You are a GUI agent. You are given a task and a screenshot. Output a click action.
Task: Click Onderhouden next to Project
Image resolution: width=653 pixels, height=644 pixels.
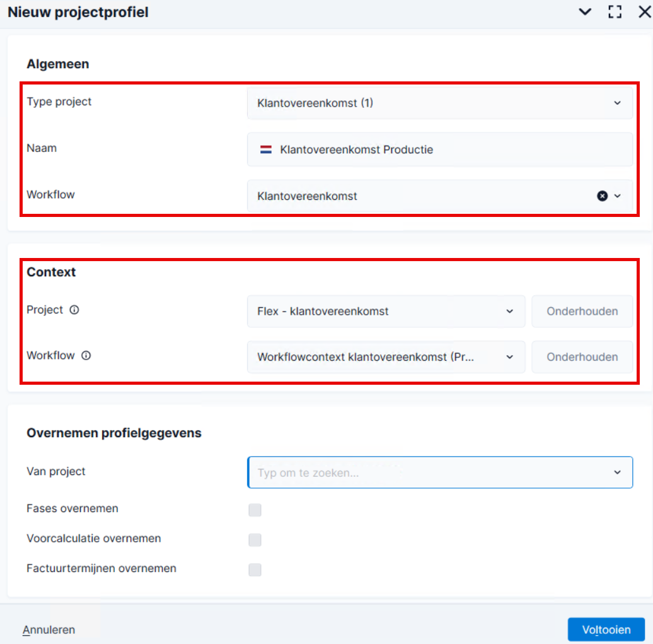click(x=582, y=312)
